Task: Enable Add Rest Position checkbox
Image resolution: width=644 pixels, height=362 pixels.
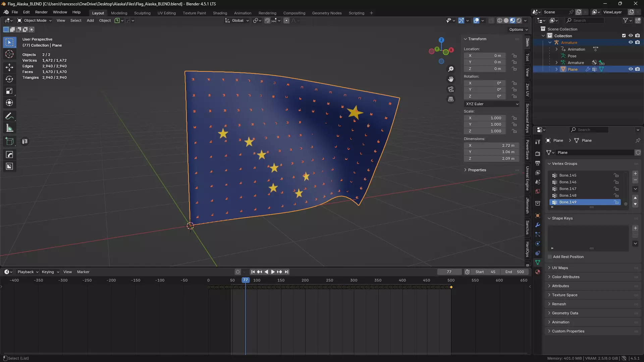Action: point(550,257)
